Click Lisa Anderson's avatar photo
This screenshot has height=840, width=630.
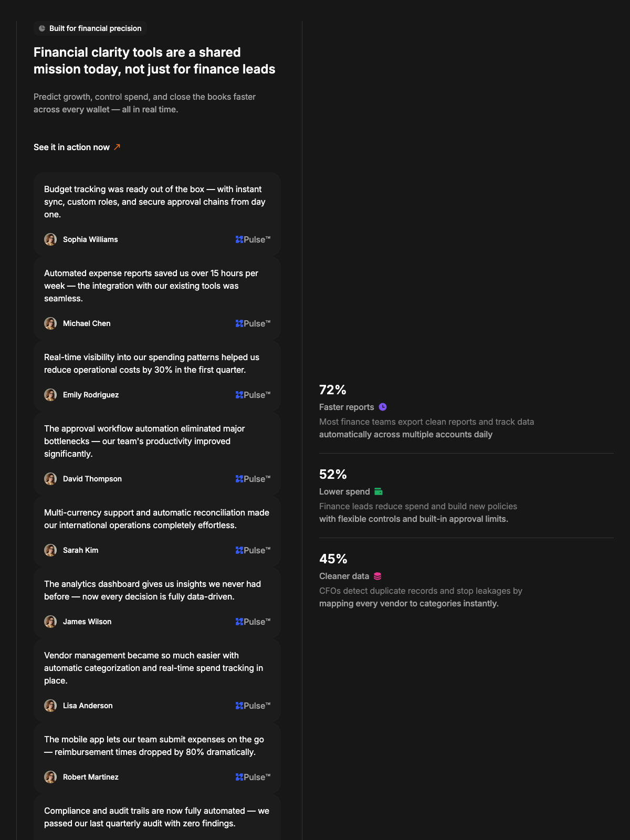(x=50, y=706)
